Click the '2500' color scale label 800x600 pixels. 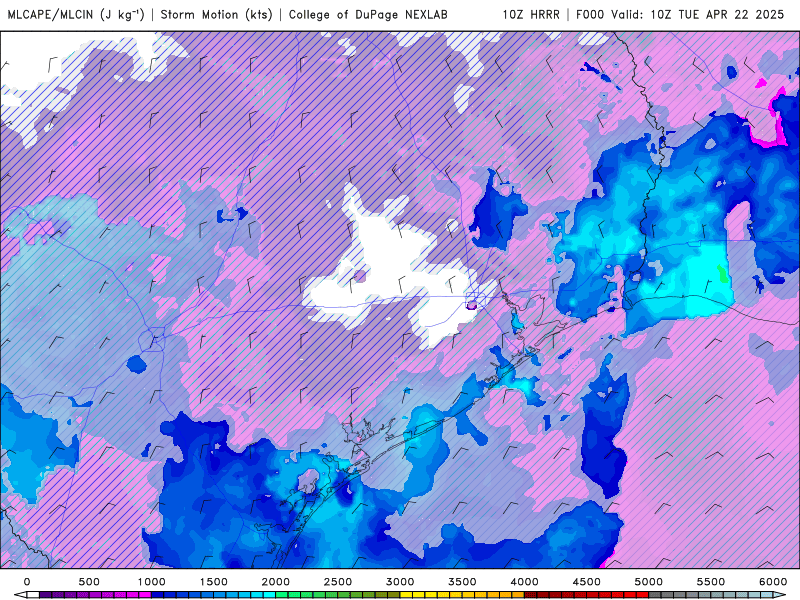[x=338, y=582]
